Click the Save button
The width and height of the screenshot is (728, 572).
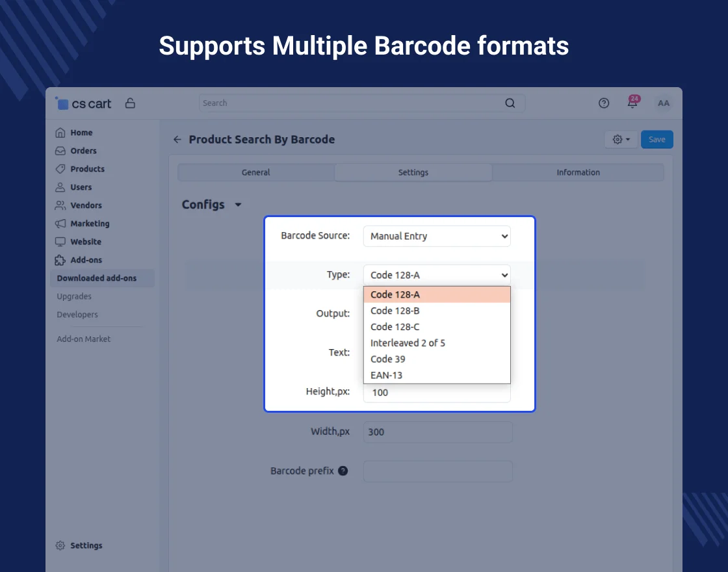click(657, 139)
